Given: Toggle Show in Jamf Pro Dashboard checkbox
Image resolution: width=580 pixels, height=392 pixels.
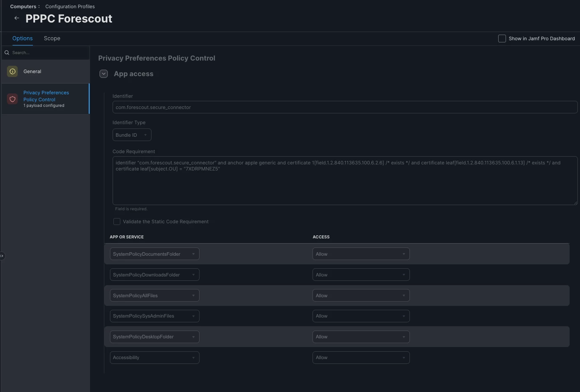Looking at the screenshot, I should tap(502, 39).
